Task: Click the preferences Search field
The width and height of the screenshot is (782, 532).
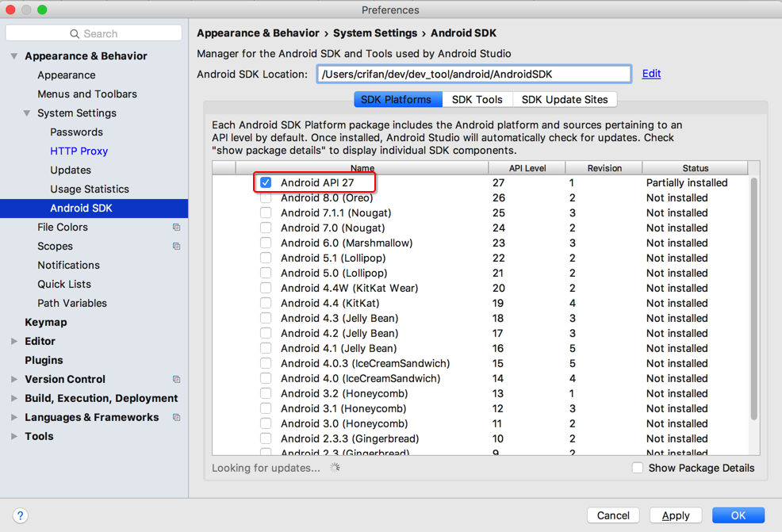Action: point(94,33)
